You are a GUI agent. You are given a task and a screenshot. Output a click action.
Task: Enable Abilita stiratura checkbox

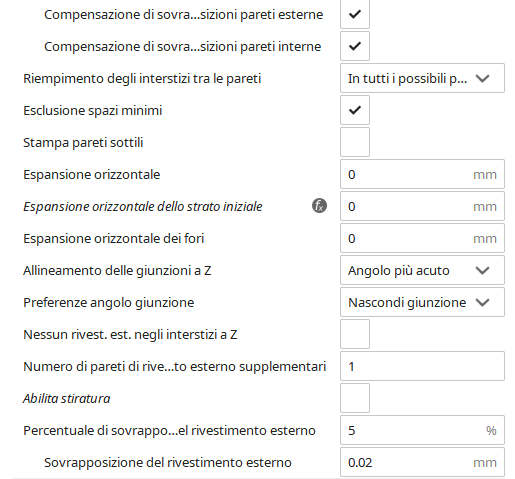pos(355,398)
